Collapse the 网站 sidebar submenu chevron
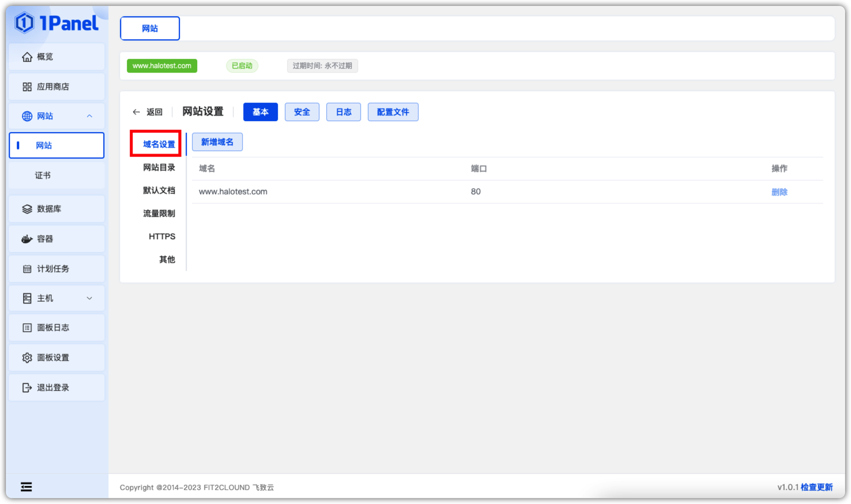 [x=89, y=116]
